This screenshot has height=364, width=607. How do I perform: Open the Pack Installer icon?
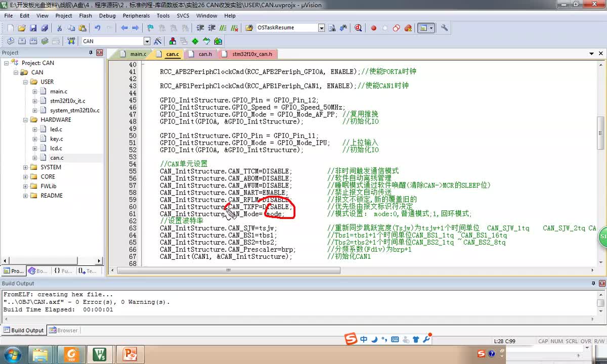pyautogui.click(x=218, y=41)
